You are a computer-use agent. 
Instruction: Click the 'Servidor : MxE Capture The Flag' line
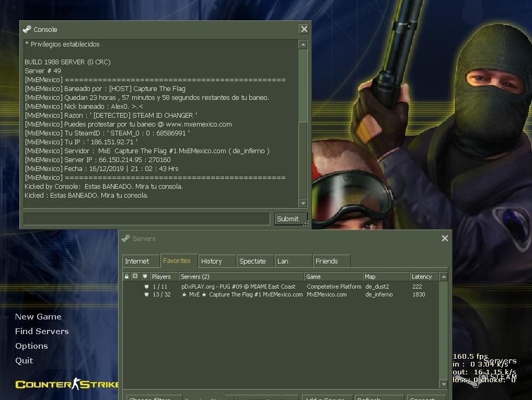(x=147, y=151)
